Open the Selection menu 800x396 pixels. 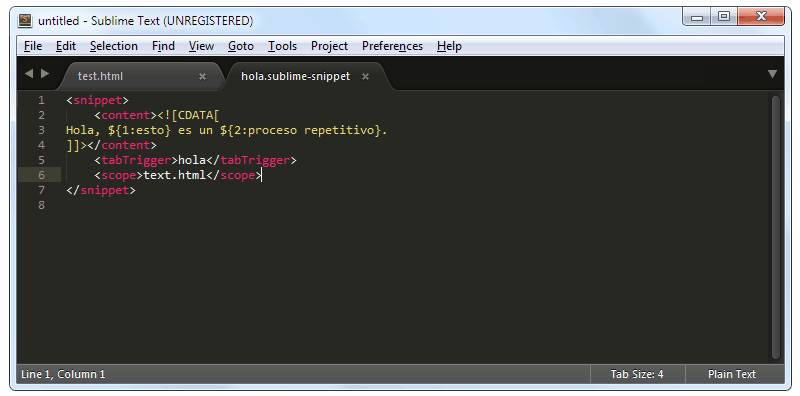point(114,46)
